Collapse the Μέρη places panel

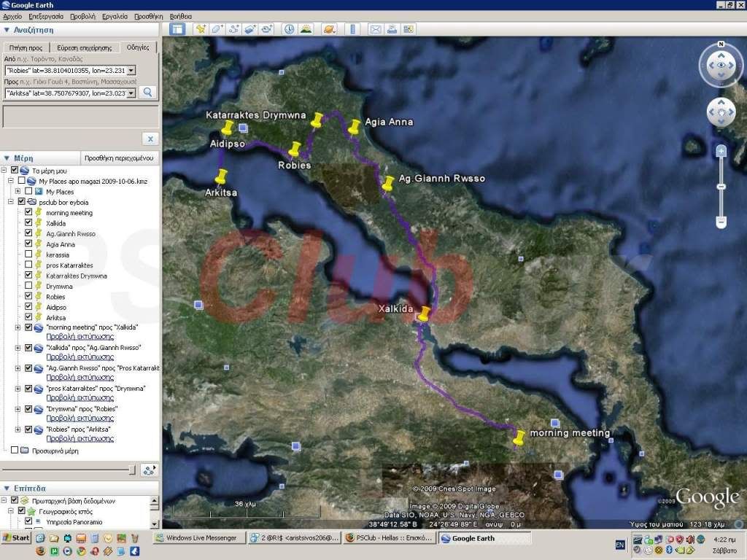pos(7,158)
